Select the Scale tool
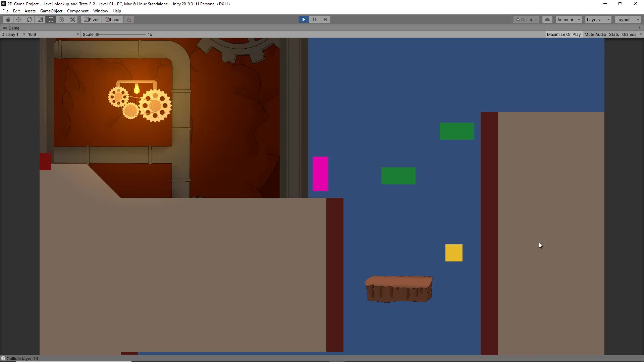The height and width of the screenshot is (362, 644). coord(40,19)
